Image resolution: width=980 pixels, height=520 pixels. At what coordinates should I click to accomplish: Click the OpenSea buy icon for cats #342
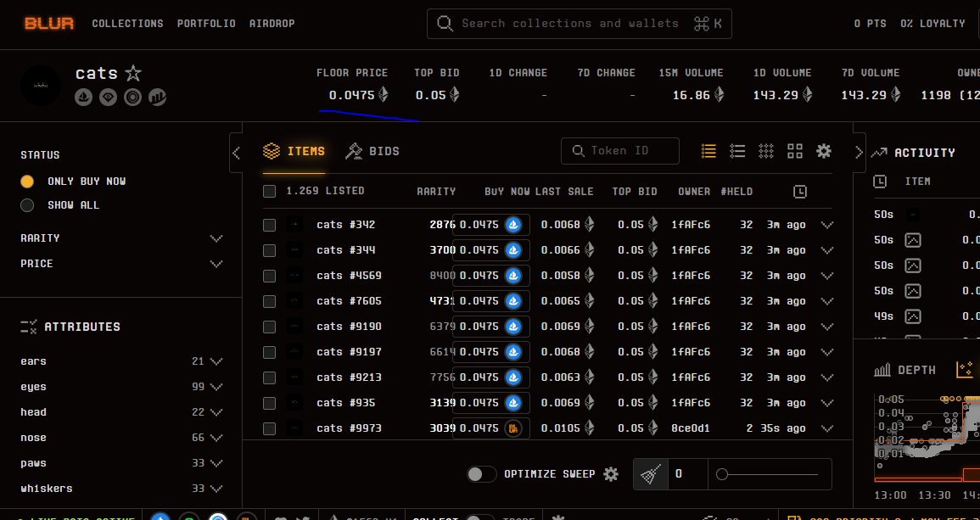pos(513,225)
